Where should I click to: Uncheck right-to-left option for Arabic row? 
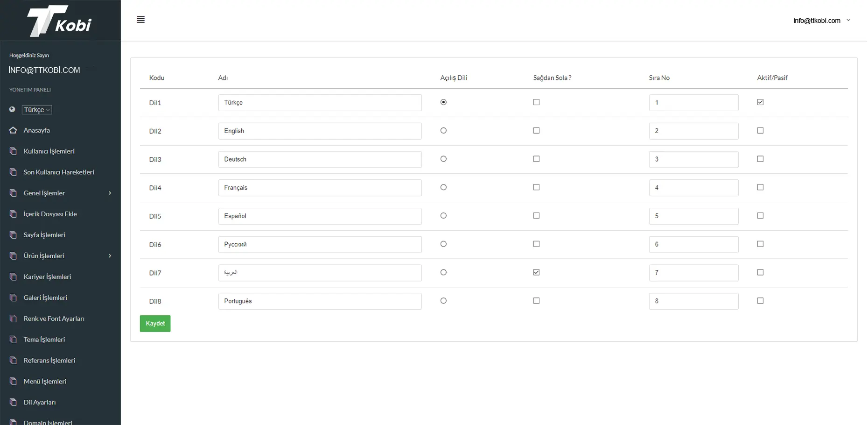tap(536, 272)
